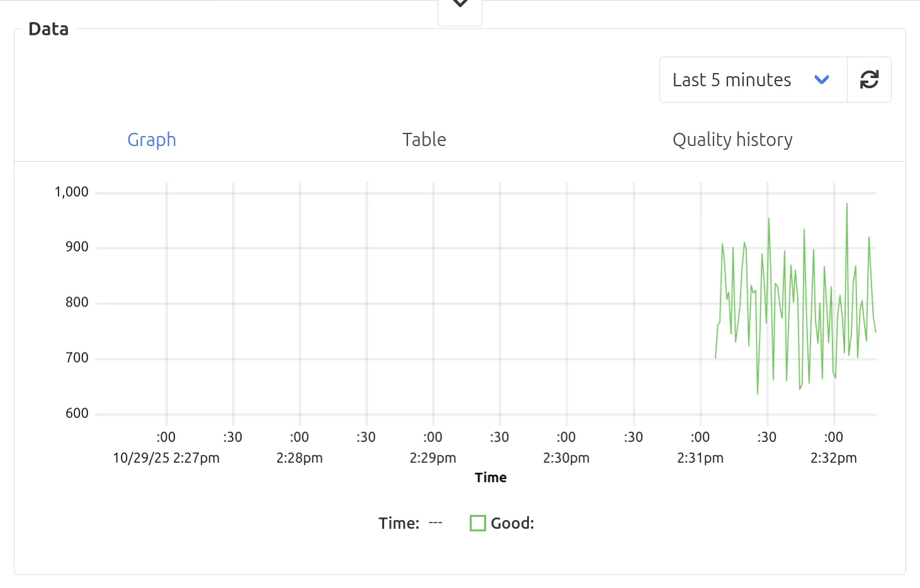Image resolution: width=920 pixels, height=588 pixels.
Task: Open the Quality history tab
Action: (732, 139)
